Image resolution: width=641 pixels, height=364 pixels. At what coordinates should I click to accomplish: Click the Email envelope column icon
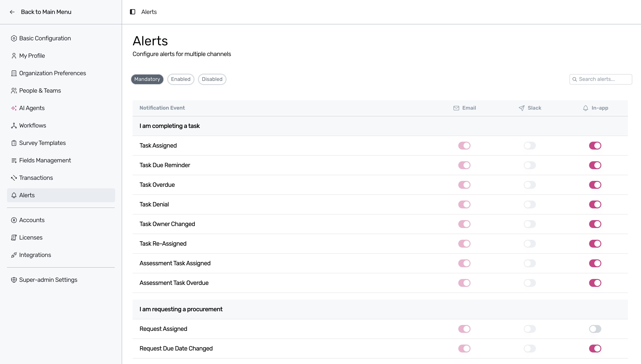[456, 108]
